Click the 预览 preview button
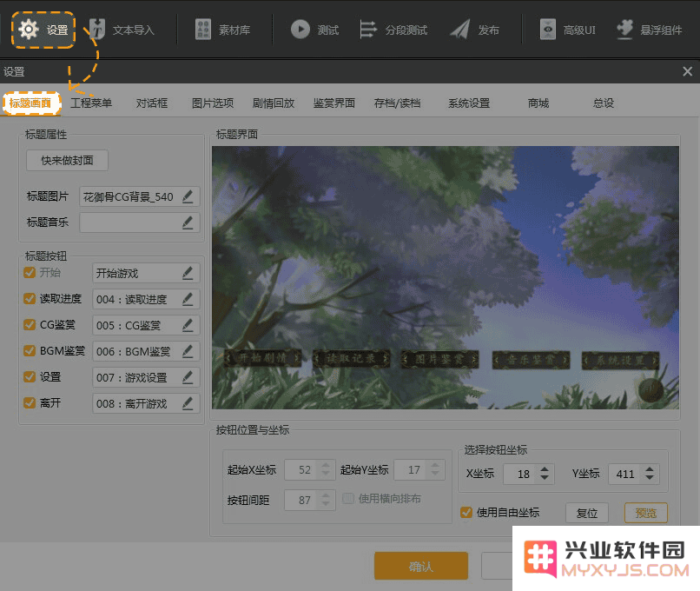This screenshot has width=700, height=591. [x=645, y=513]
